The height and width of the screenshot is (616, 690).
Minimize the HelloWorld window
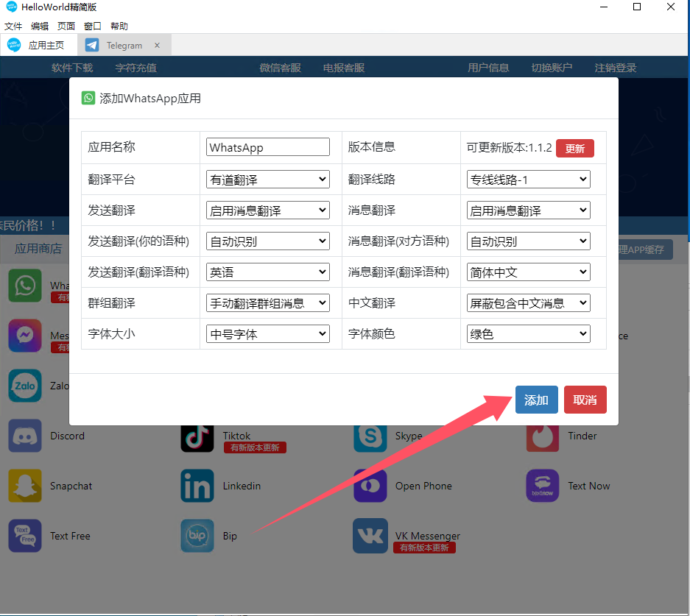[x=604, y=7]
